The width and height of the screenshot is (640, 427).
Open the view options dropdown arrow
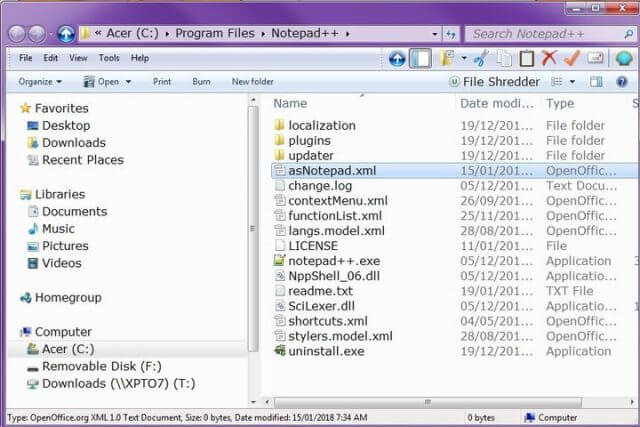pos(572,82)
